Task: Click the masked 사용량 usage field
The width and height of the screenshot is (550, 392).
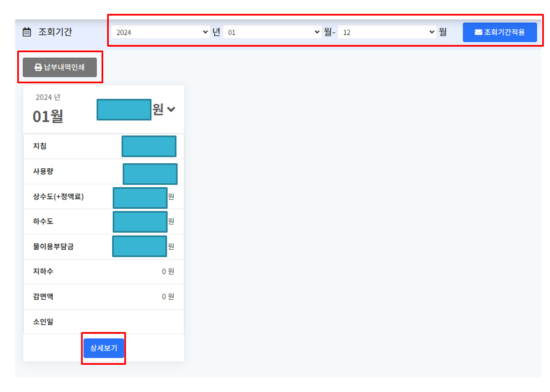Action: [150, 173]
